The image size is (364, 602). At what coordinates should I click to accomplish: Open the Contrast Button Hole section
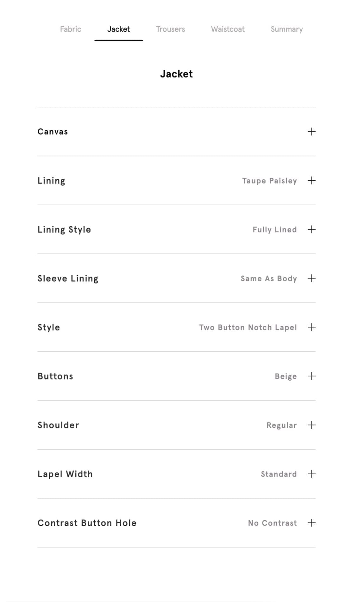pyautogui.click(x=87, y=523)
